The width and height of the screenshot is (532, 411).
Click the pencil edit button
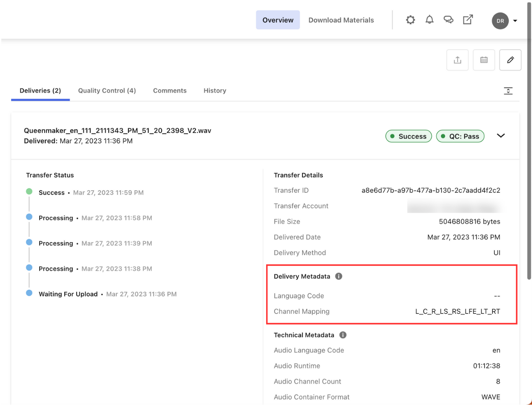click(x=510, y=60)
